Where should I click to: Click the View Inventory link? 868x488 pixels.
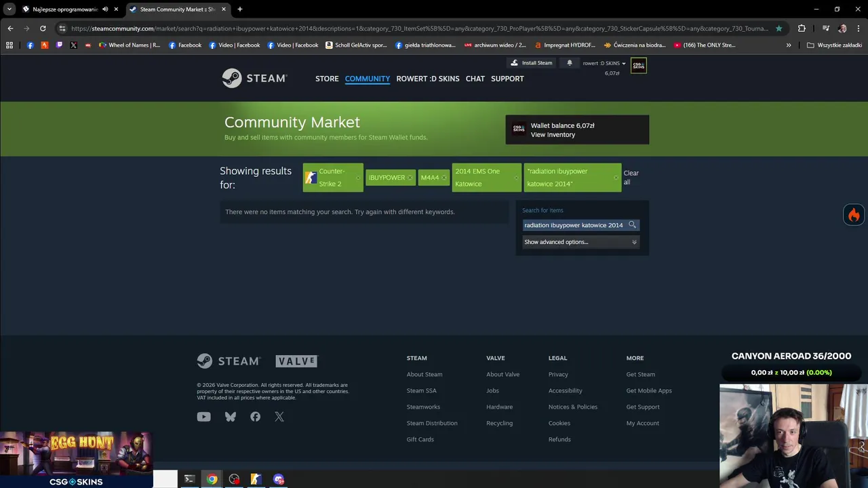click(553, 135)
